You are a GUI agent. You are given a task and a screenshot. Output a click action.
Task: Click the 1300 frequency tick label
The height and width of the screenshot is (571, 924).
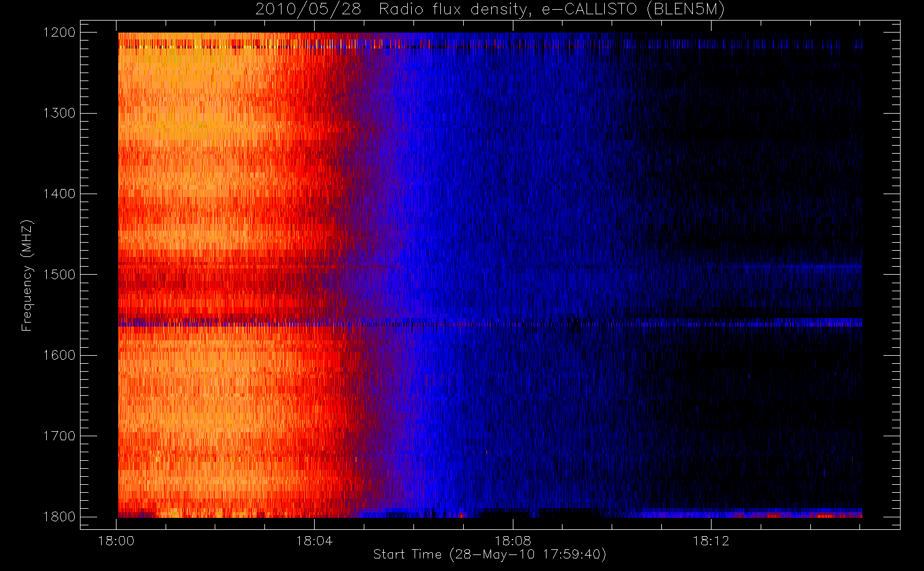point(59,113)
